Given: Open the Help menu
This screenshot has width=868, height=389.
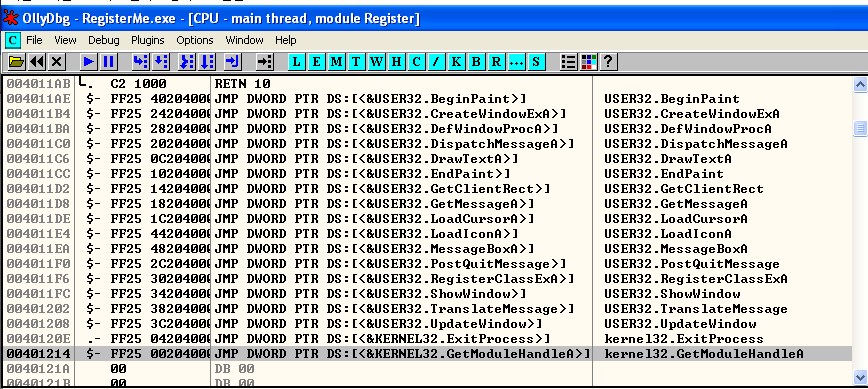Looking at the screenshot, I should pos(286,40).
